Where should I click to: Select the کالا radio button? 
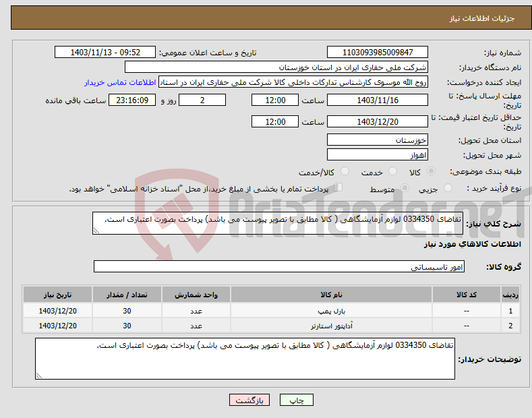tap(431, 171)
